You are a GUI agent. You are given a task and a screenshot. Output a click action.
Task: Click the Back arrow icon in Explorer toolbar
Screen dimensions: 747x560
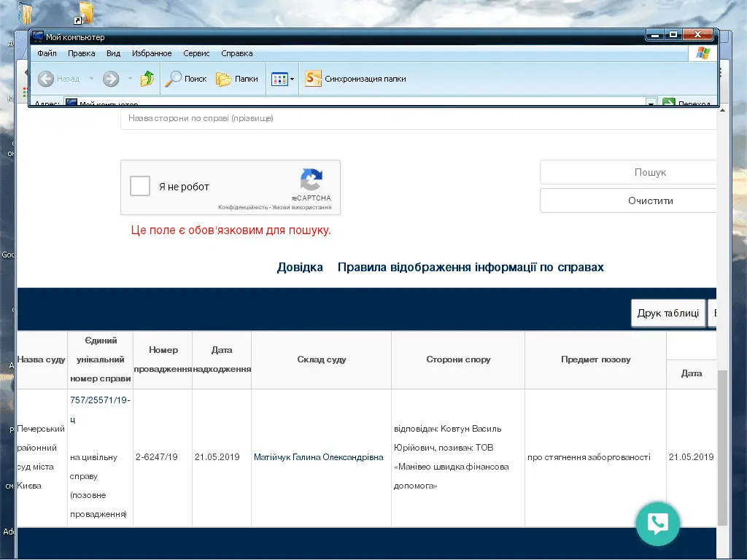point(47,79)
